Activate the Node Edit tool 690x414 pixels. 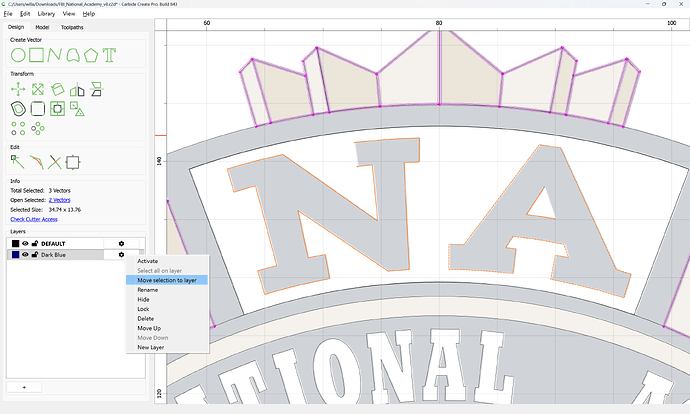click(x=18, y=162)
